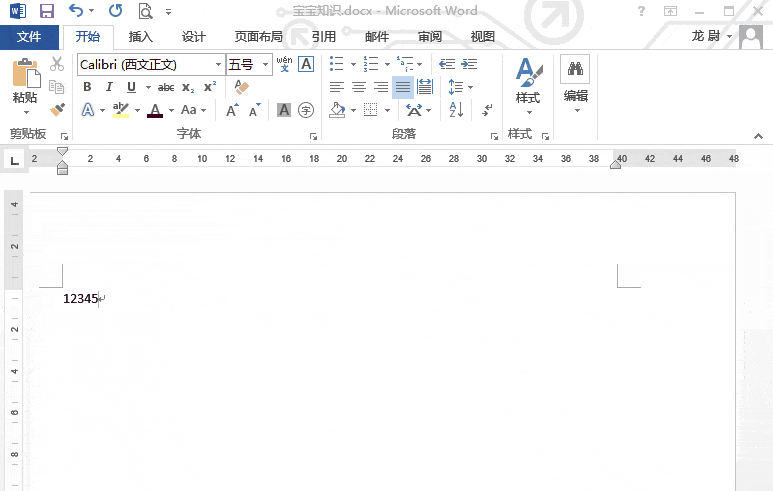This screenshot has width=773, height=491.
Task: Toggle Bold formatting
Action: [x=87, y=87]
